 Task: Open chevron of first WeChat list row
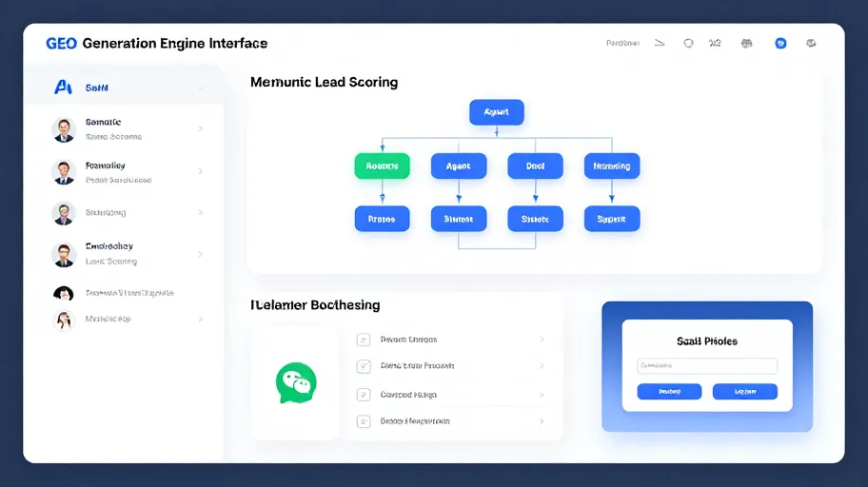pos(542,340)
